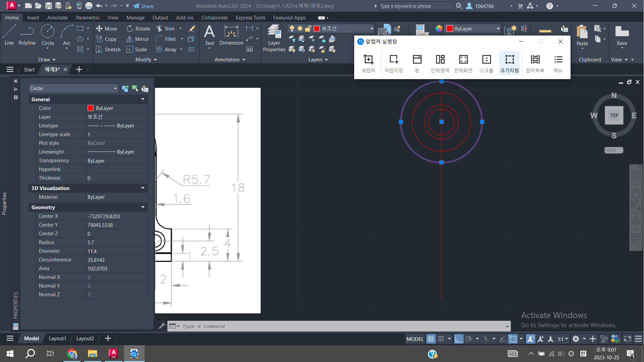Switch to the Annotate ribbon tab
This screenshot has height=362, width=644.
(x=57, y=18)
